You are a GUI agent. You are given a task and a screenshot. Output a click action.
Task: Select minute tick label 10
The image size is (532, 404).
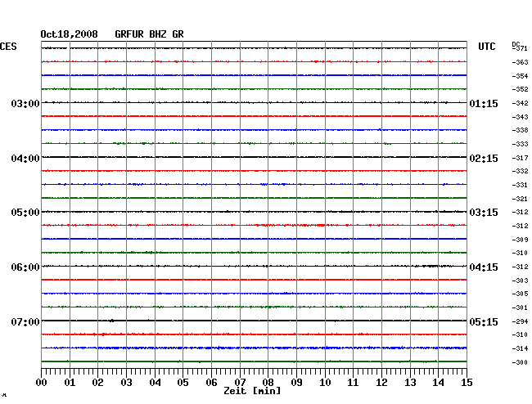[x=325, y=383]
